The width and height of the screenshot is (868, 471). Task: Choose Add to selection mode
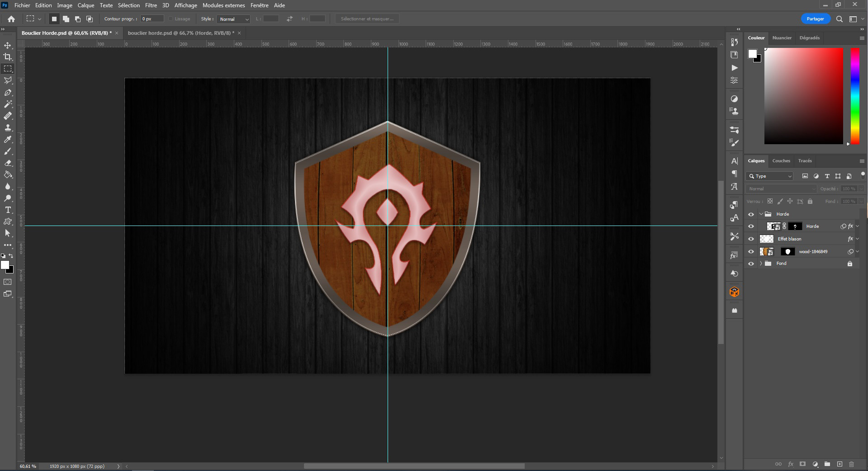66,19
